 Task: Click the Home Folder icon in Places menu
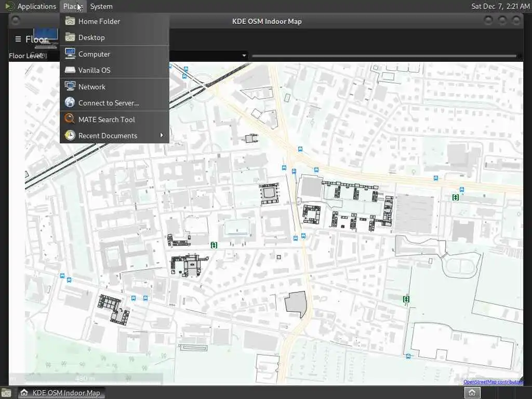70,21
